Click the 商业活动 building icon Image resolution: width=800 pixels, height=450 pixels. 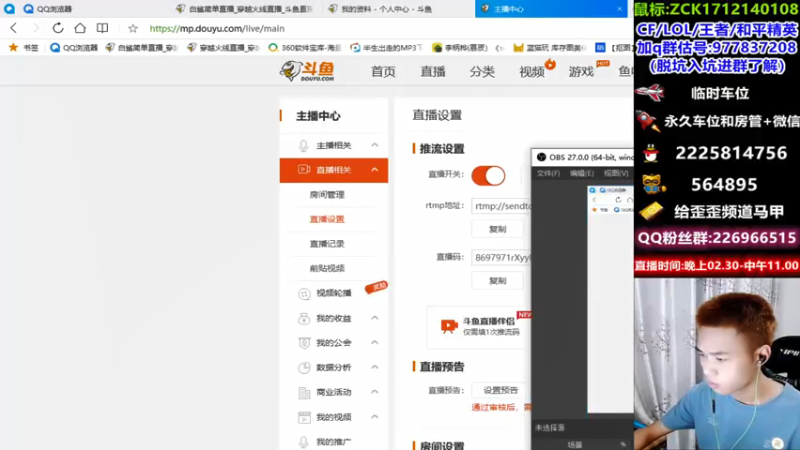point(304,392)
